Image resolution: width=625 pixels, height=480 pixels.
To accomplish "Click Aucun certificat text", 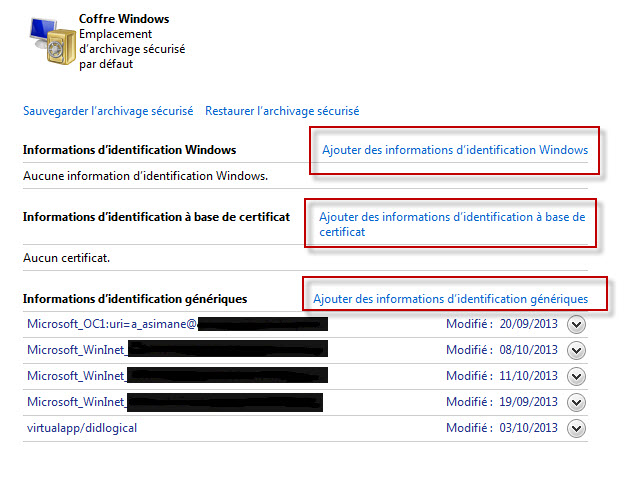I will (66, 258).
